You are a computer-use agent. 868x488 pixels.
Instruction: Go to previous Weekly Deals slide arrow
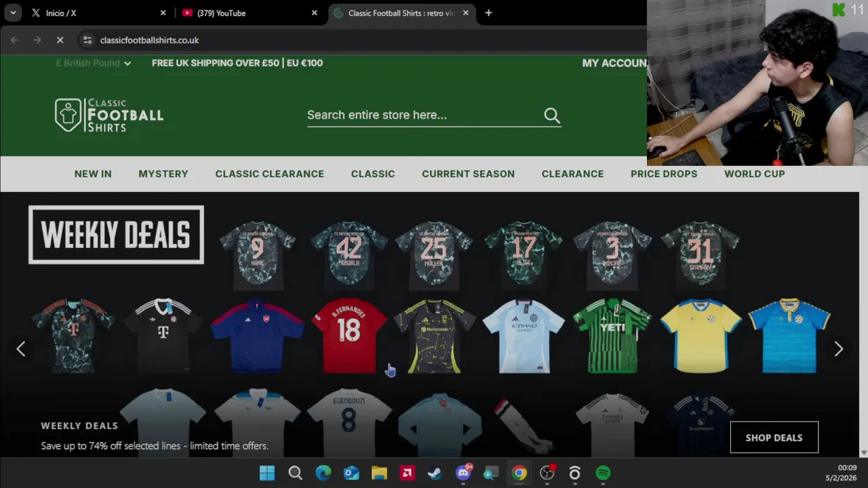21,348
